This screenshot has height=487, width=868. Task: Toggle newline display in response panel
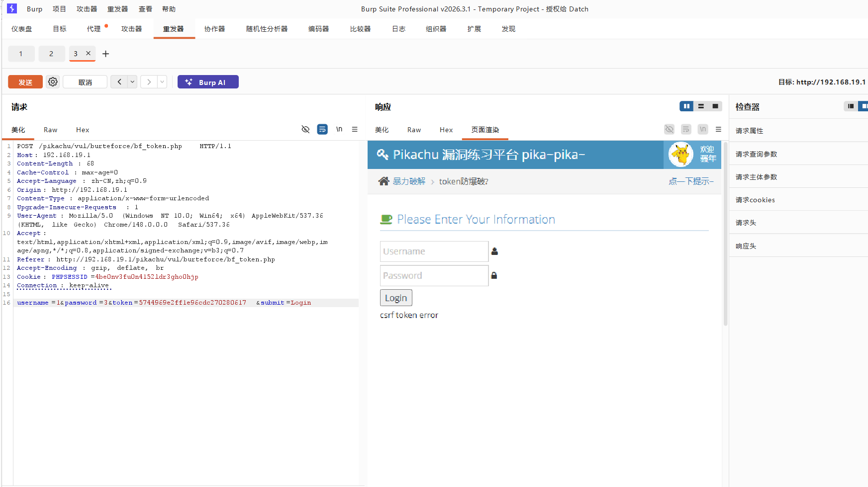[703, 130]
